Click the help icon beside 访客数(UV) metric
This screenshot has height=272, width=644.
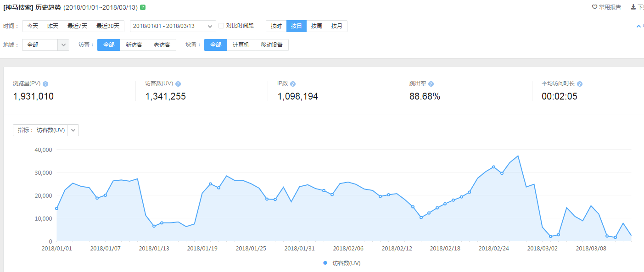(178, 84)
